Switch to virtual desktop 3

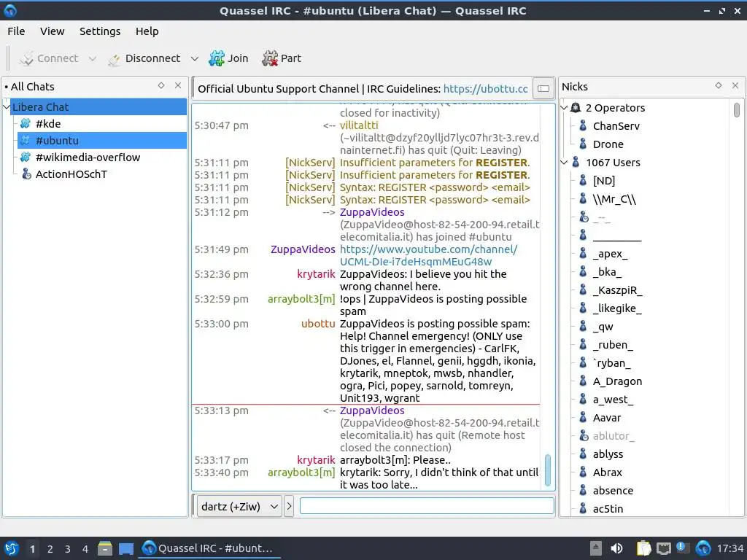tap(68, 549)
